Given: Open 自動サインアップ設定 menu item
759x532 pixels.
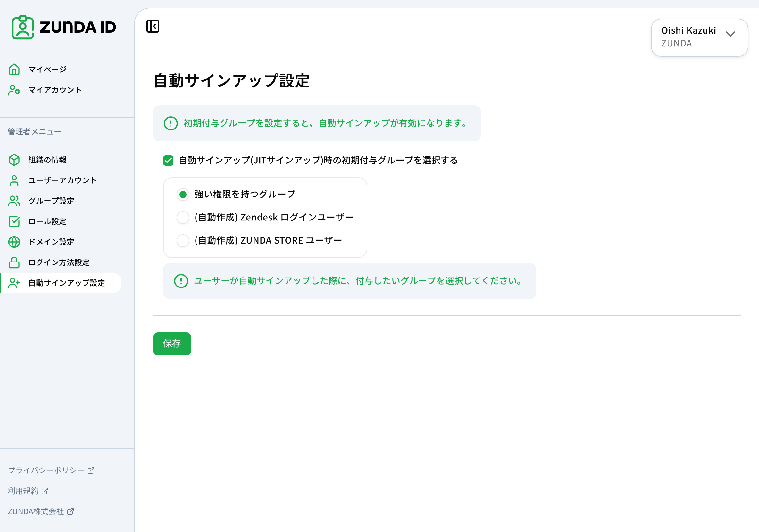Looking at the screenshot, I should click(x=66, y=283).
